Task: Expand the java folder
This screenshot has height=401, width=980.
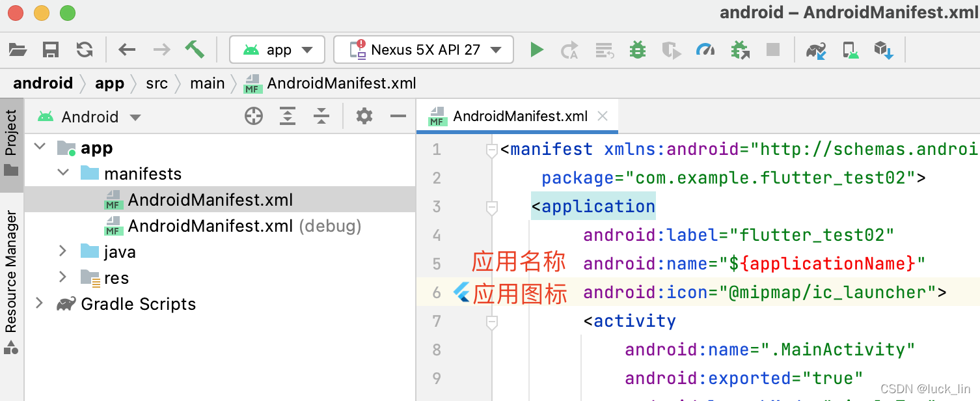Action: point(63,251)
